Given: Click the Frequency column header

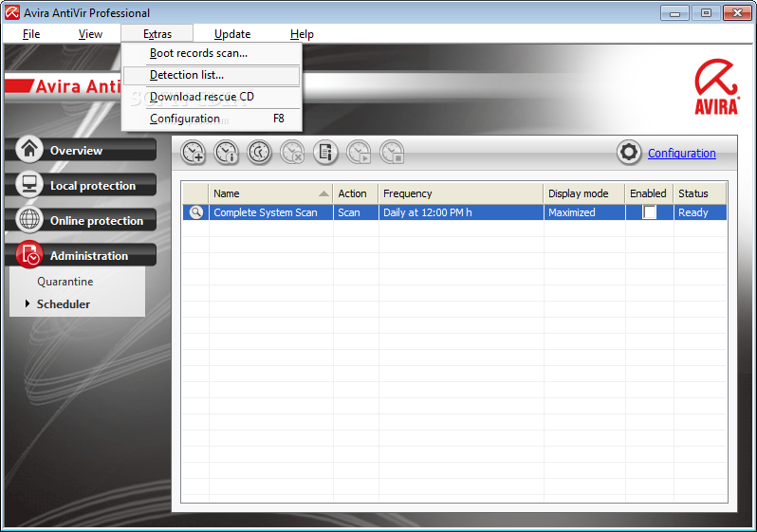Looking at the screenshot, I should click(461, 193).
